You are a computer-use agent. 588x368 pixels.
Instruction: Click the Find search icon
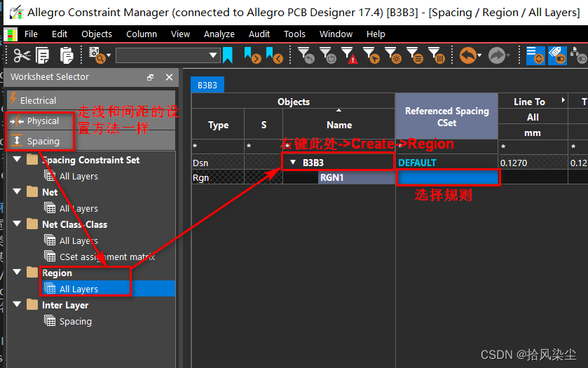(97, 55)
